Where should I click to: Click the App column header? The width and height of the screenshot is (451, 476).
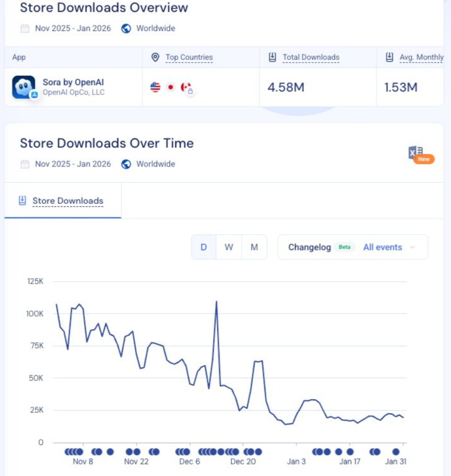click(19, 57)
